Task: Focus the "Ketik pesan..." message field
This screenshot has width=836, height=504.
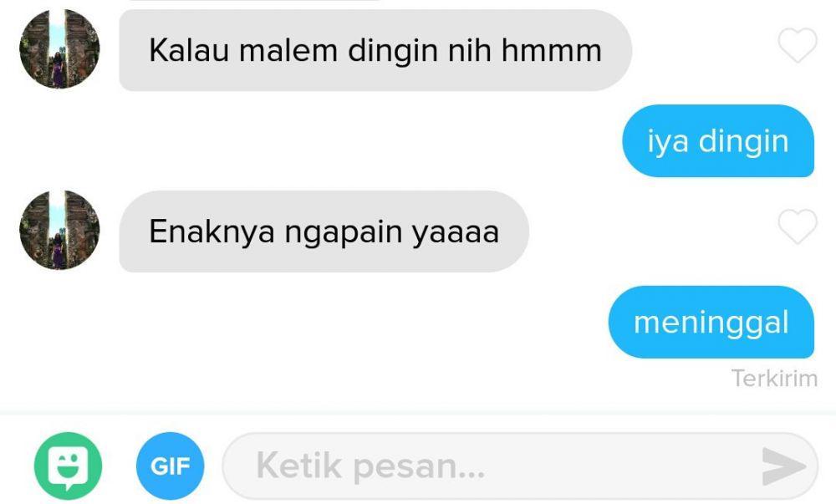Action: coord(520,466)
